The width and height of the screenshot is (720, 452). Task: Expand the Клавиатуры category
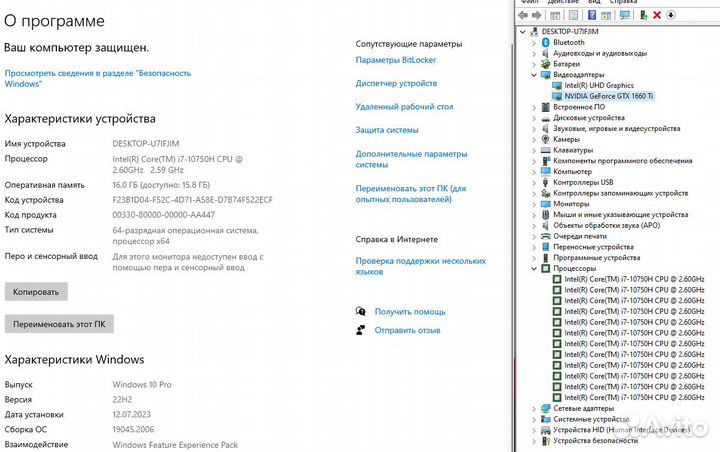click(533, 150)
